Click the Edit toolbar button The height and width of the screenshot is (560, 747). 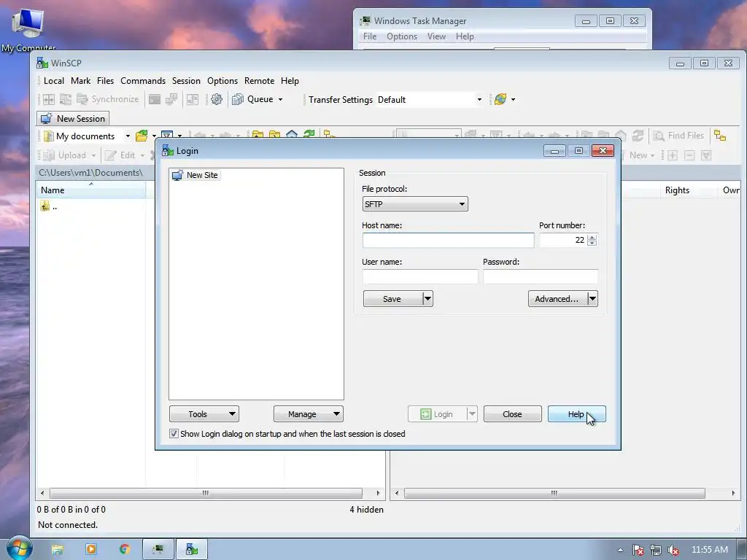(x=120, y=155)
